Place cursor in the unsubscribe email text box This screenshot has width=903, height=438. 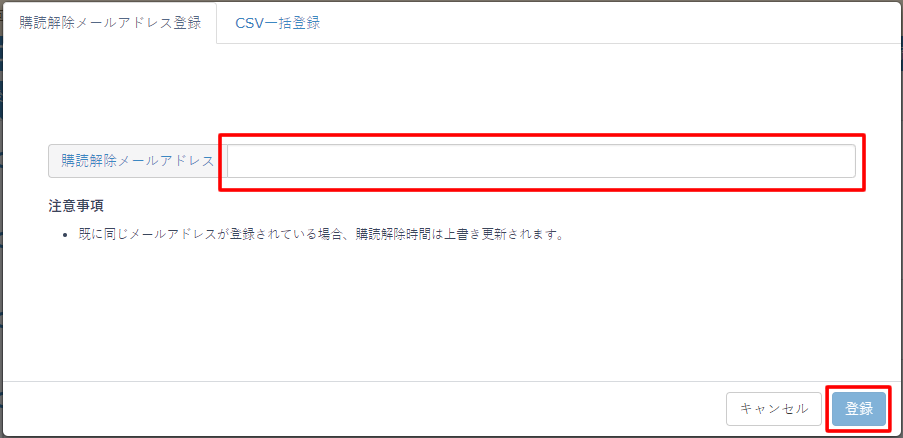tap(541, 161)
